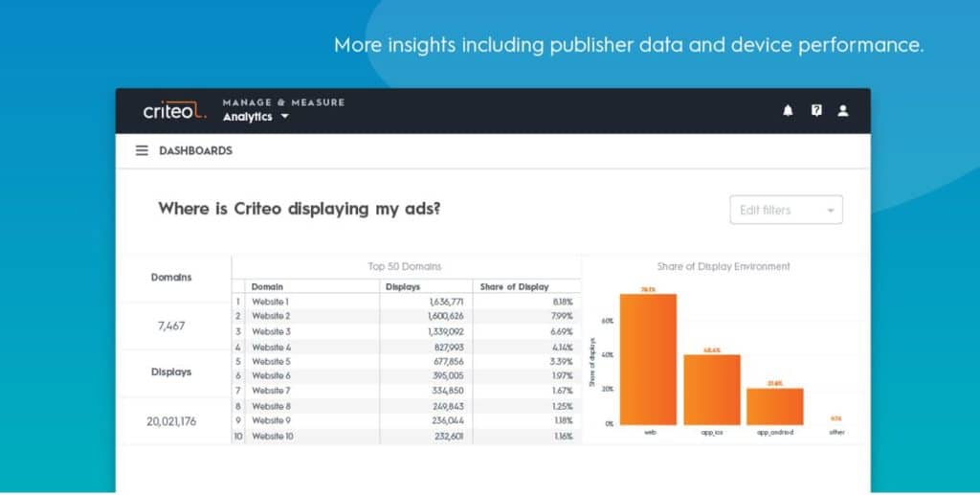Open the notifications bell icon
Image resolution: width=980 pixels, height=495 pixels.
(x=788, y=111)
